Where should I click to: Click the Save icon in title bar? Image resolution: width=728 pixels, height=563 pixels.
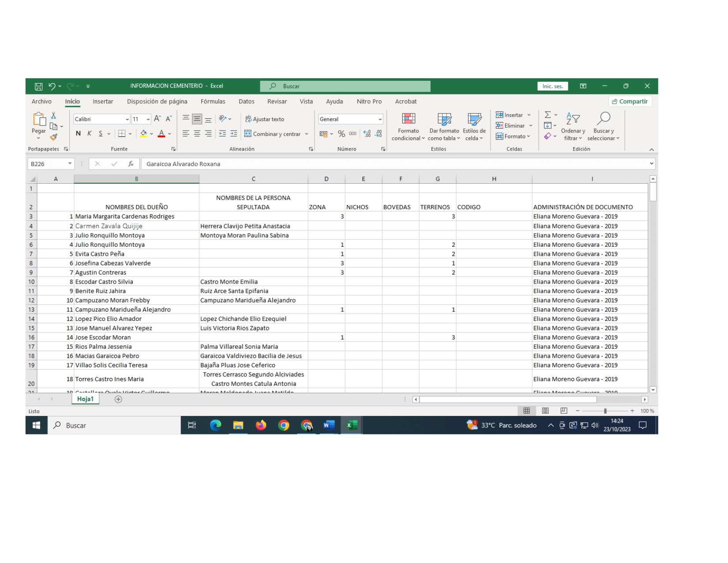click(x=39, y=87)
